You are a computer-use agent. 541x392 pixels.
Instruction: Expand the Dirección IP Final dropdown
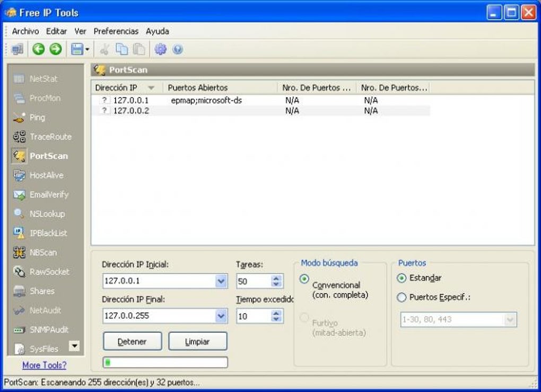pyautogui.click(x=221, y=316)
